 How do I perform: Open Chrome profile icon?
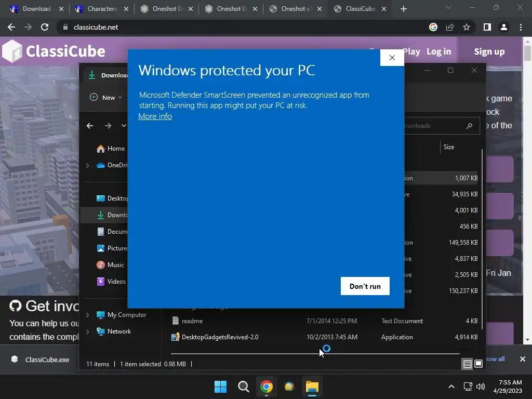[504, 27]
